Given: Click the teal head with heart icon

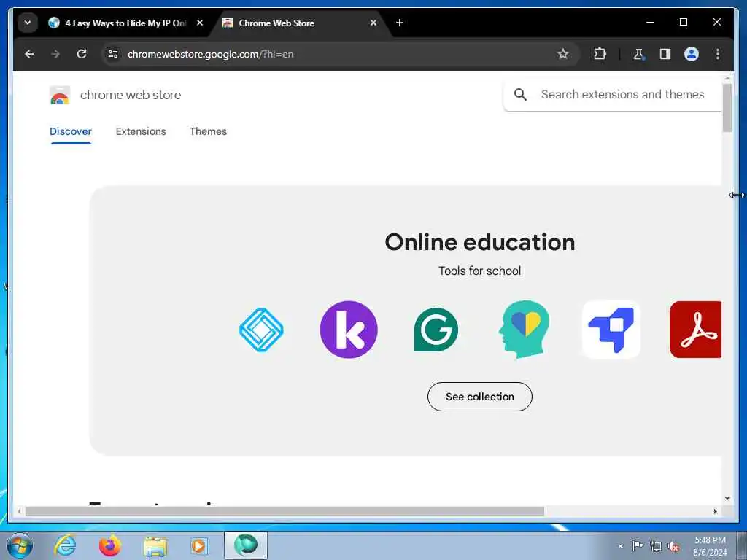Looking at the screenshot, I should tap(524, 329).
